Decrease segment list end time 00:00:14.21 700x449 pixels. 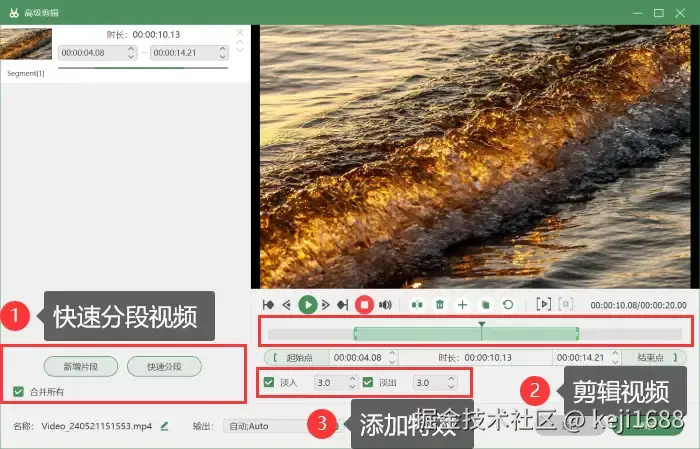pos(223,56)
